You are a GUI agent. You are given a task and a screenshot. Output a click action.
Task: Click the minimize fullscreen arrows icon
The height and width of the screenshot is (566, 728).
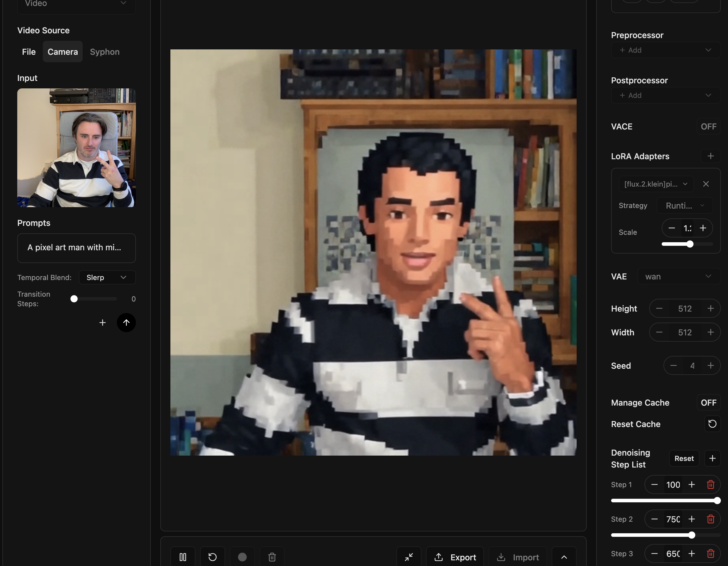(409, 557)
